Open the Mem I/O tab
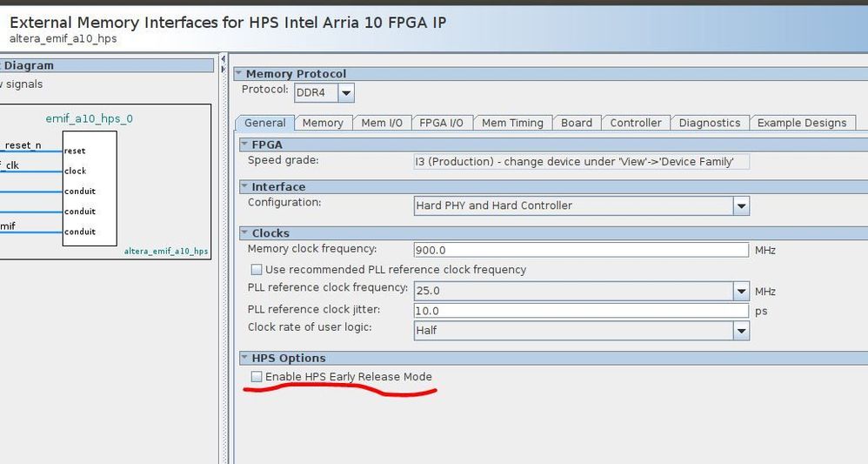This screenshot has height=464, width=868. (x=382, y=123)
